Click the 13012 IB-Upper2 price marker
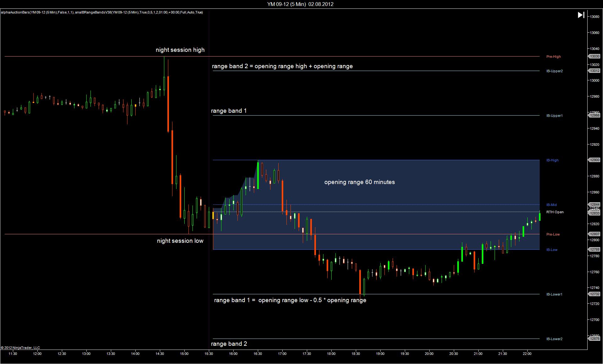603x364 pixels. coord(594,71)
